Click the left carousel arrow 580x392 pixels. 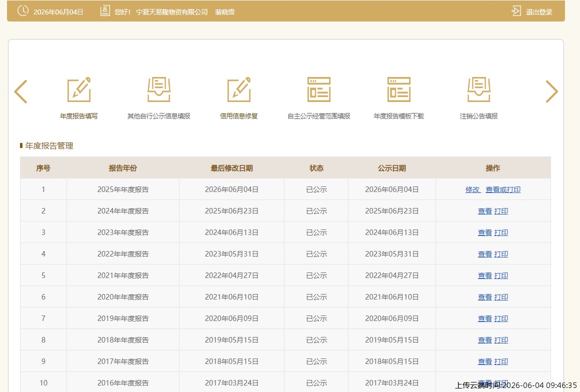click(20, 91)
